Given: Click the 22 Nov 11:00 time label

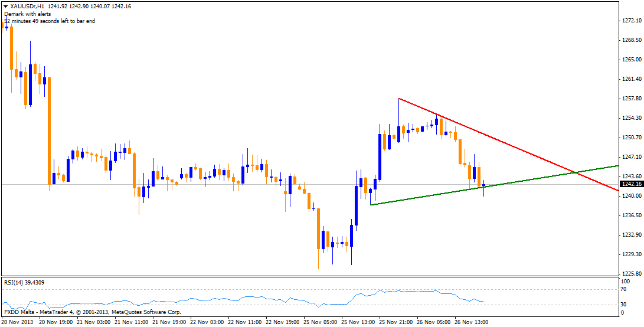Looking at the screenshot, I should tap(246, 322).
